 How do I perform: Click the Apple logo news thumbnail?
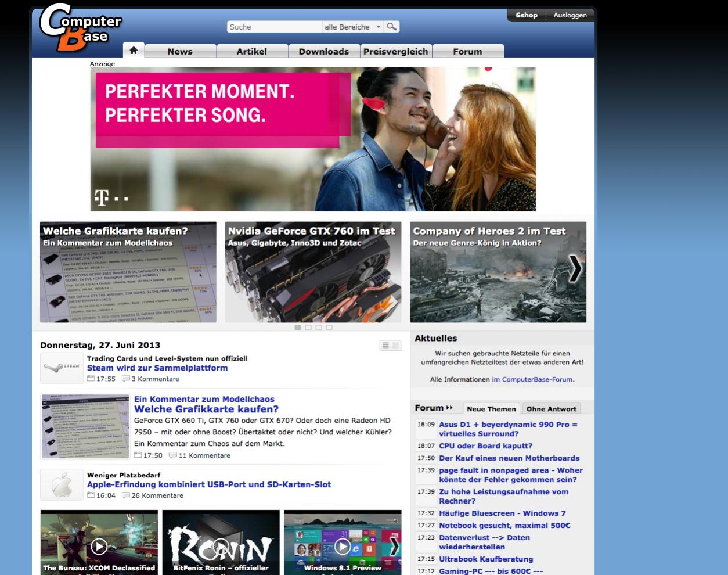click(x=62, y=484)
